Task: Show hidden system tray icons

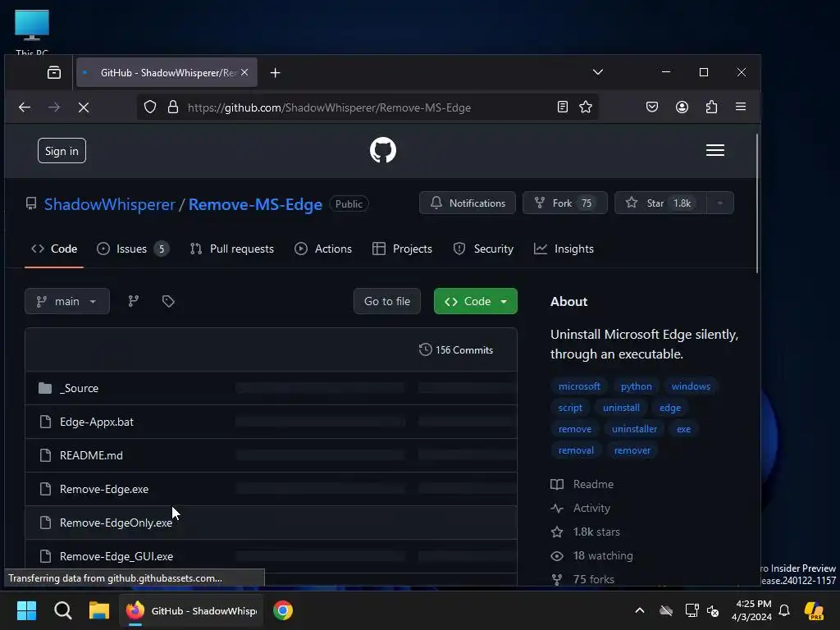Action: pyautogui.click(x=640, y=610)
